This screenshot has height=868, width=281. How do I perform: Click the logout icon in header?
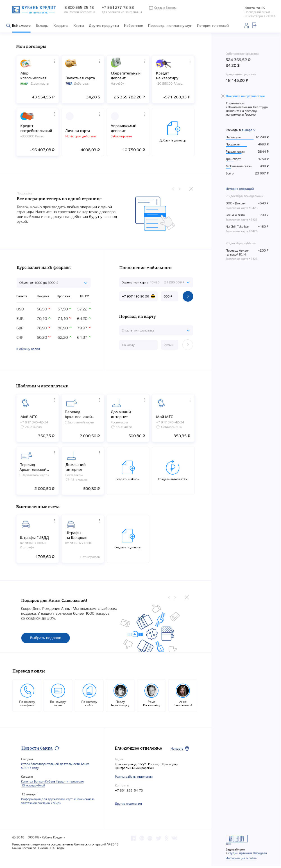[x=254, y=26]
